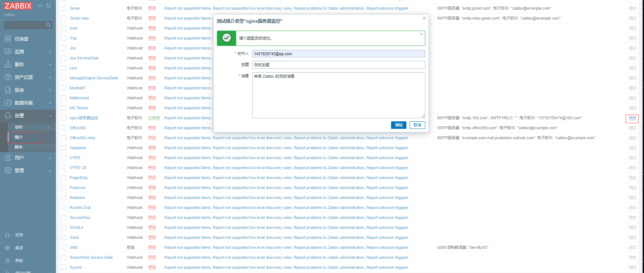Tick the iLert row checkbox

point(64,28)
